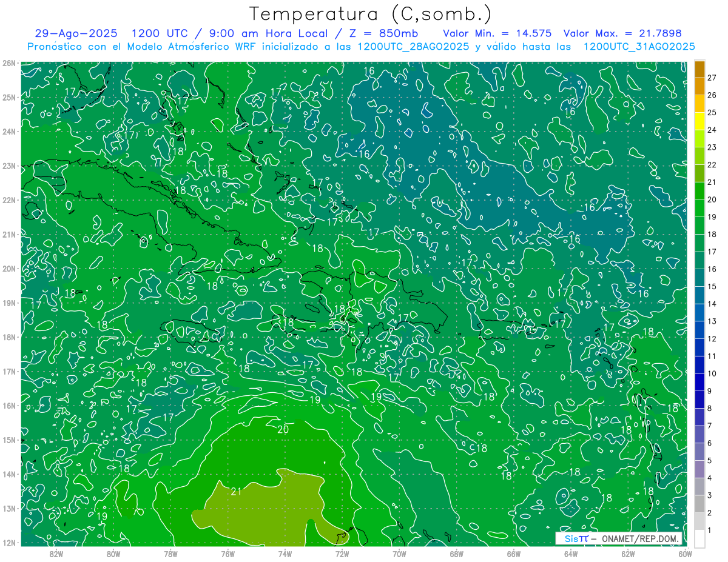The image size is (728, 562).
Task: Click the yellow legend swatch between 24 and 25
Action: click(x=699, y=122)
